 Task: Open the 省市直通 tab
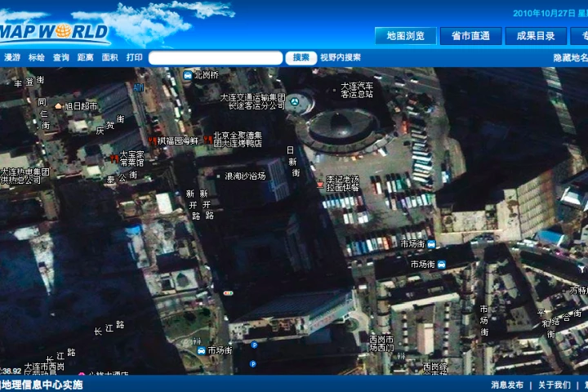470,36
